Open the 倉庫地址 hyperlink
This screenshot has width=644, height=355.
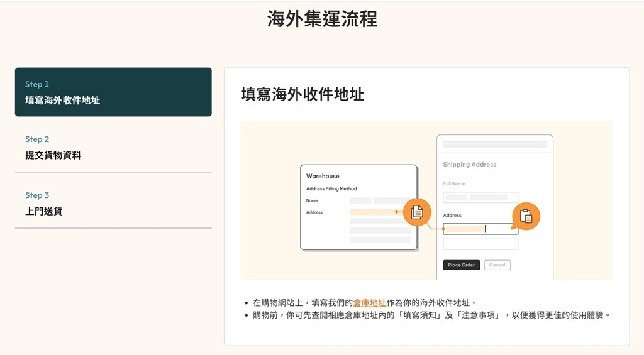tap(370, 303)
